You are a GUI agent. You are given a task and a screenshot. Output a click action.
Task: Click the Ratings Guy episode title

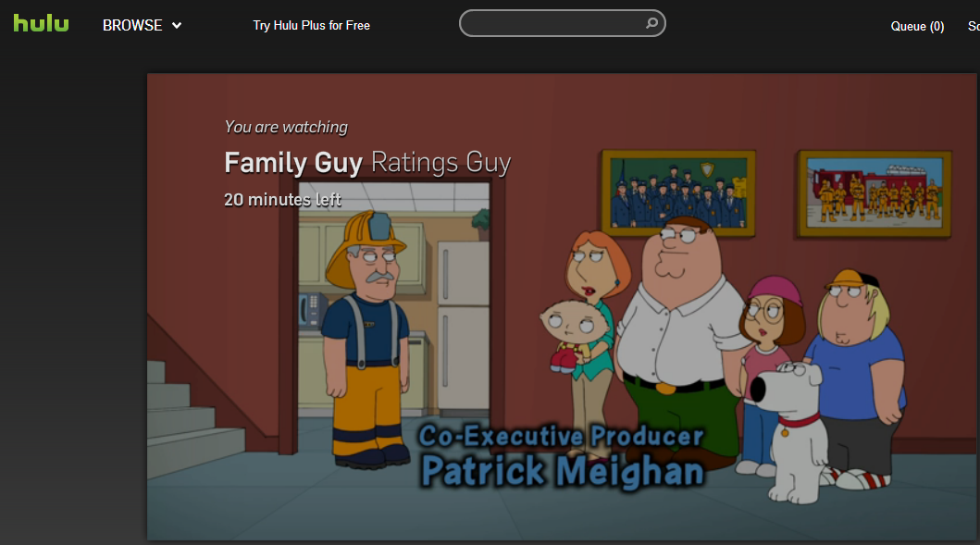[x=441, y=163]
